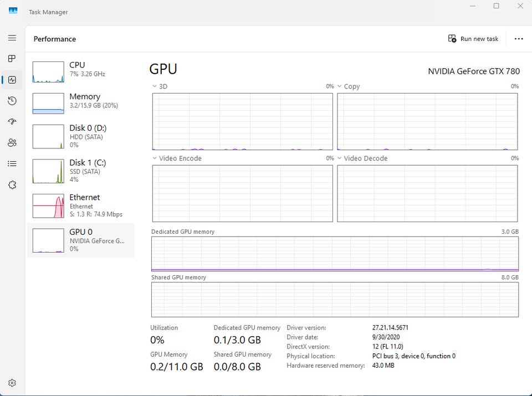This screenshot has height=396, width=532.
Task: Select Ethernet in the performance list
Action: coord(81,205)
